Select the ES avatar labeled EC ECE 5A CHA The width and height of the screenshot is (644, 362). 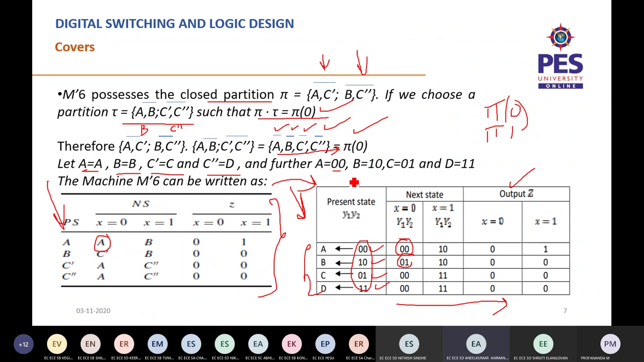pos(191,344)
